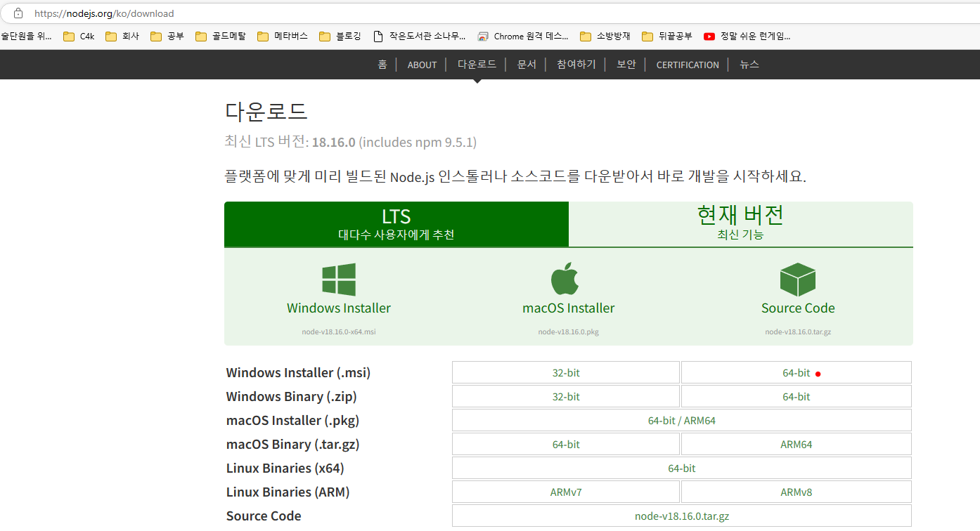Download macOS Binary (.tar.gz) 64-bit

566,445
